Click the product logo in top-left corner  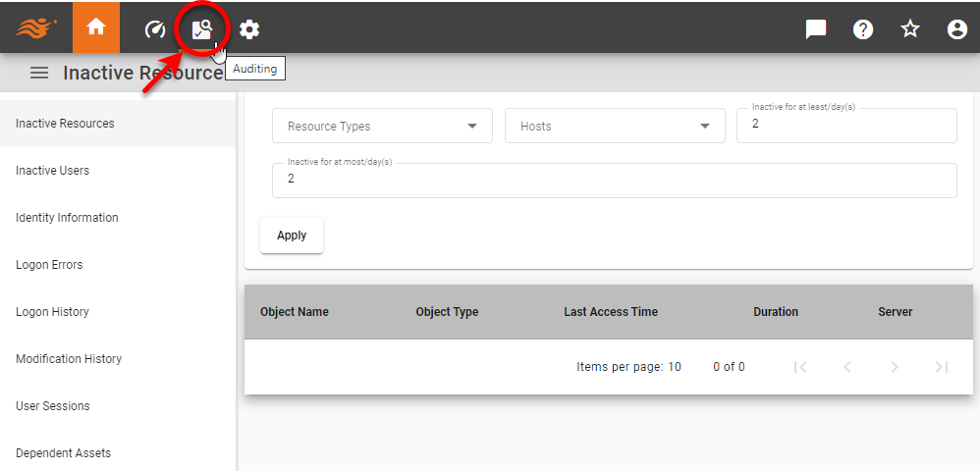(x=35, y=28)
